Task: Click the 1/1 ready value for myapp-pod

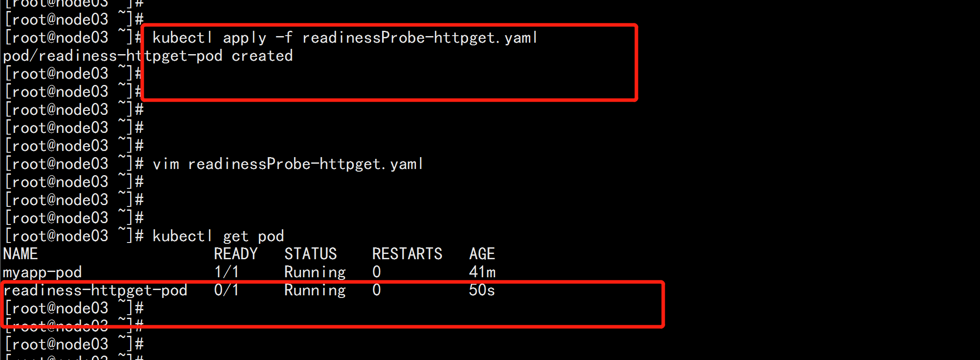Action: (226, 272)
